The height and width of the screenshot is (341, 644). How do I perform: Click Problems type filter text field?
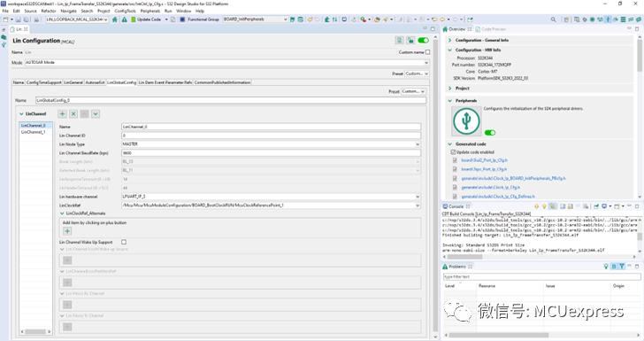pos(541,277)
